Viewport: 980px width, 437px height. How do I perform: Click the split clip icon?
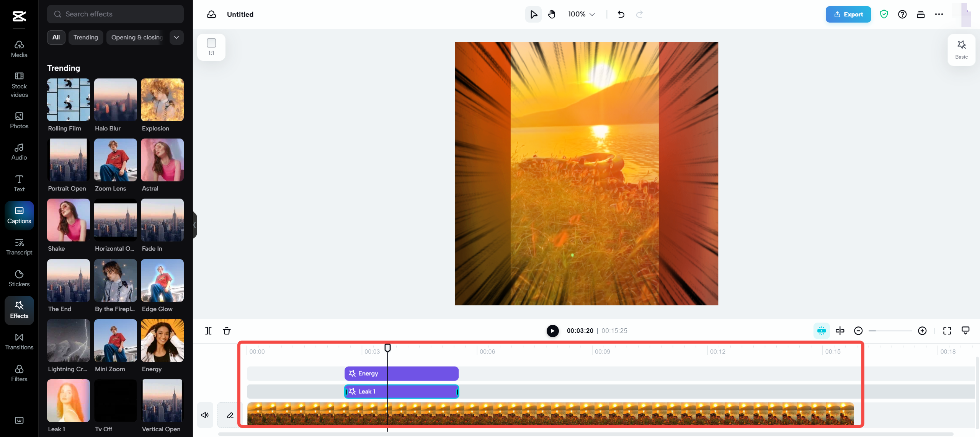(208, 331)
